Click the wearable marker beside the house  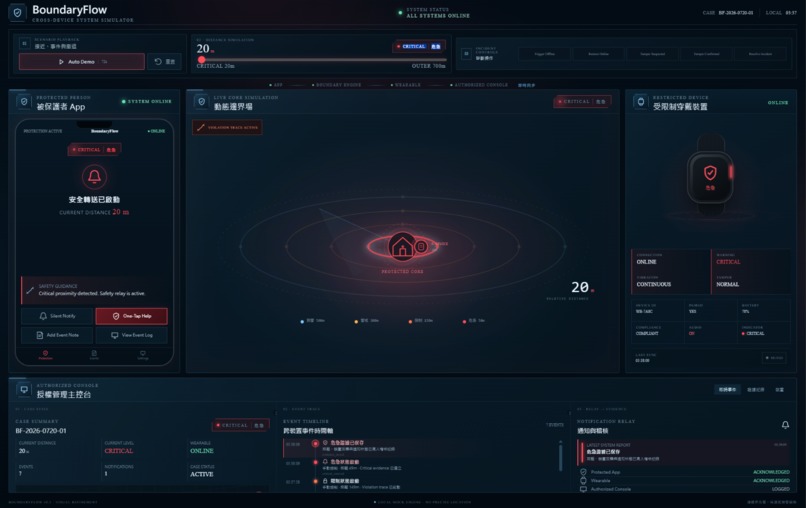coord(421,246)
